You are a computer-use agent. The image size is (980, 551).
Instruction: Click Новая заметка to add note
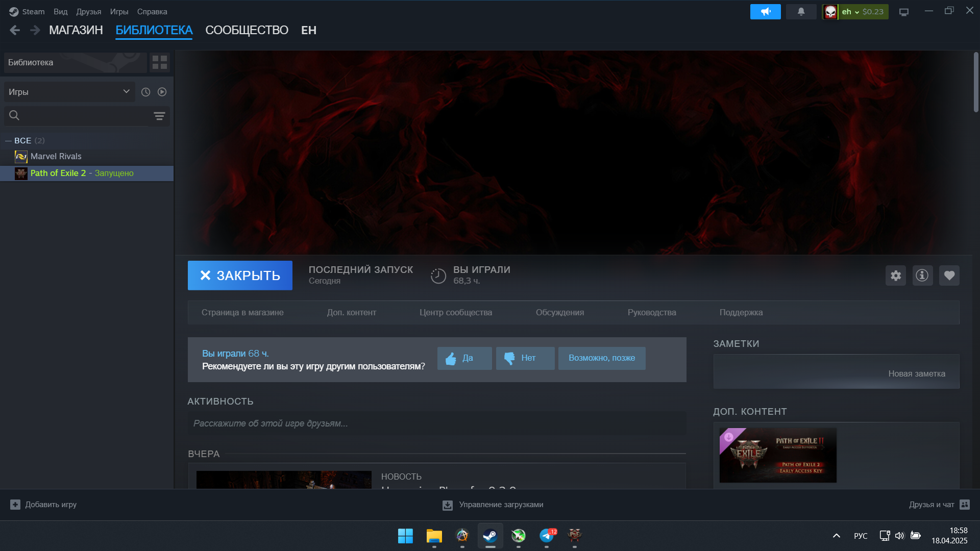[x=917, y=374]
